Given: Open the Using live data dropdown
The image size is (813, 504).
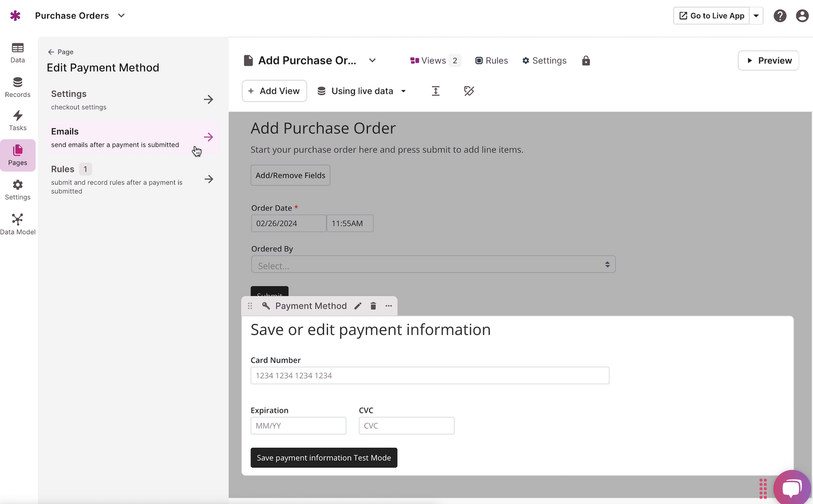Looking at the screenshot, I should tap(362, 91).
